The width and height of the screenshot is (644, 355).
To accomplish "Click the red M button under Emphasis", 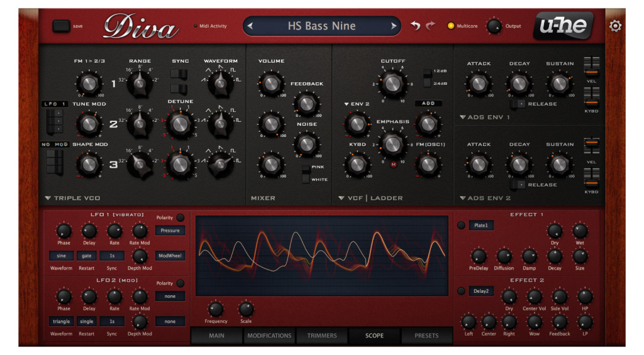I will click(393, 165).
